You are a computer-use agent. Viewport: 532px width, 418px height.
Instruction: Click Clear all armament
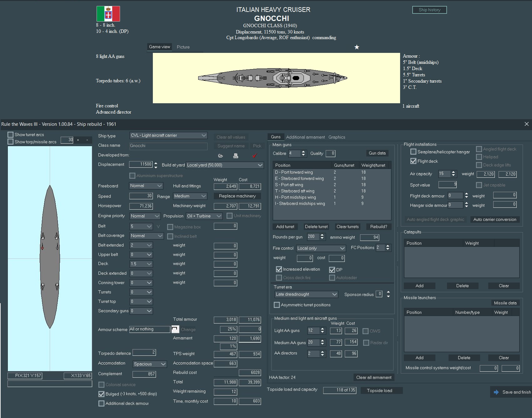(x=374, y=377)
